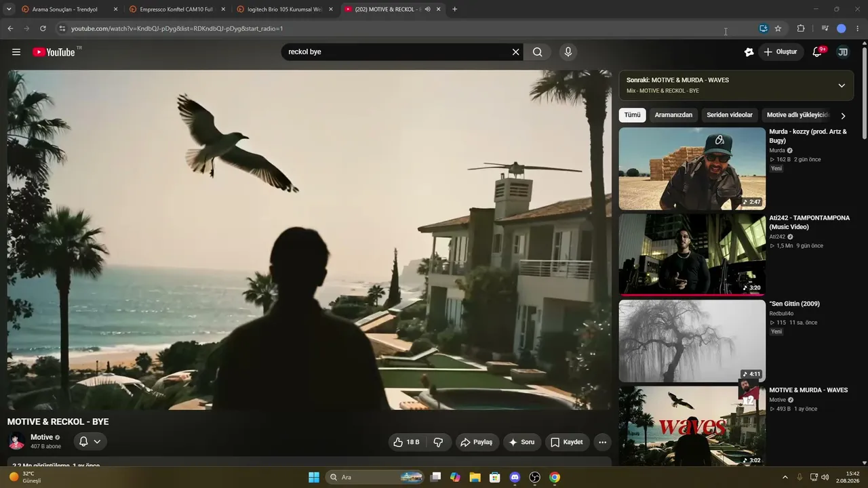Expand the Mix playlist panel chevron
868x488 pixels.
[842, 85]
